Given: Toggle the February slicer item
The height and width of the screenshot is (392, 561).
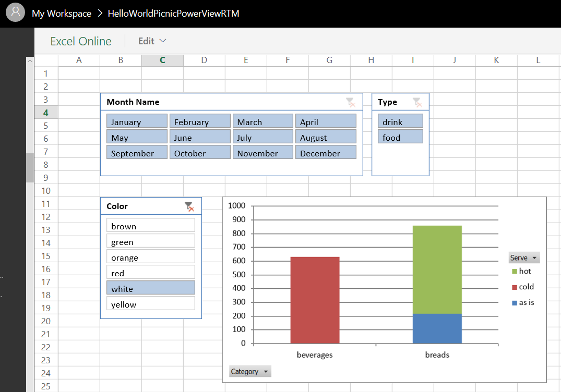Looking at the screenshot, I should tap(200, 121).
